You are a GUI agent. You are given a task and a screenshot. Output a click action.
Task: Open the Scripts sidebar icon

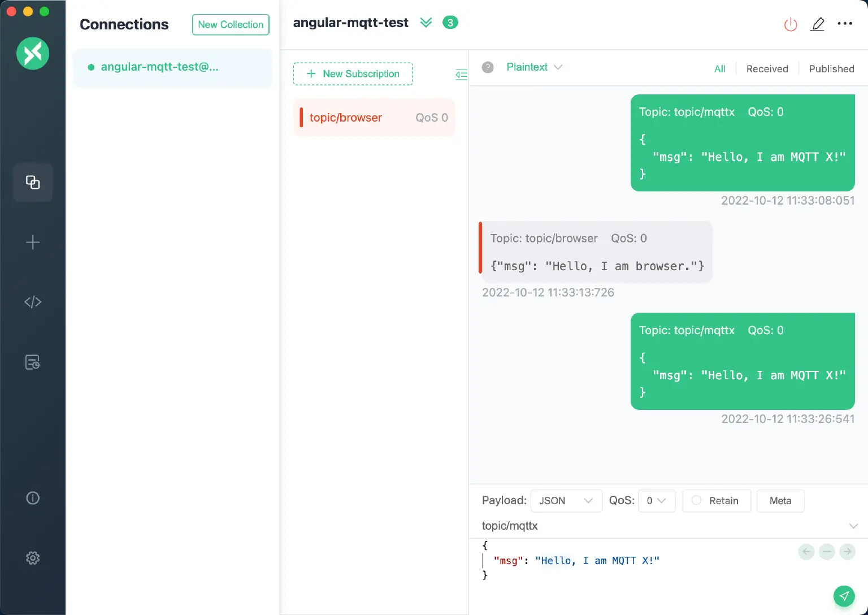(x=33, y=301)
